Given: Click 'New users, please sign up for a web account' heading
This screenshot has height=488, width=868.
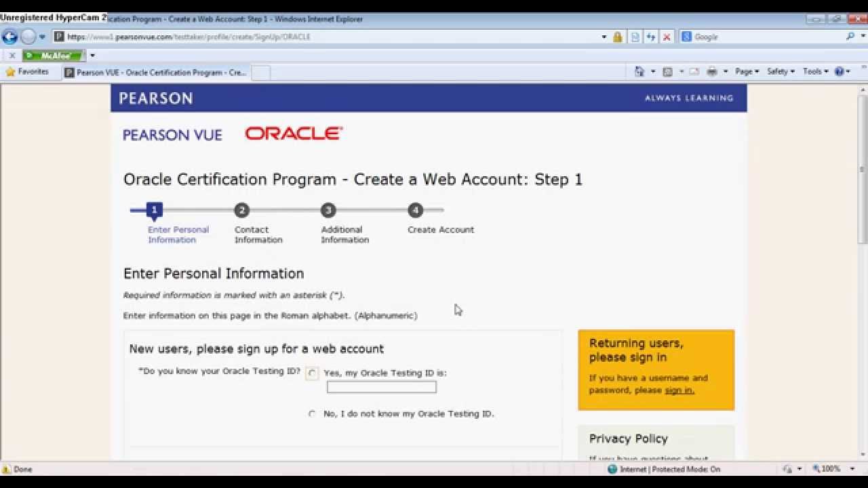Looking at the screenshot, I should point(256,349).
